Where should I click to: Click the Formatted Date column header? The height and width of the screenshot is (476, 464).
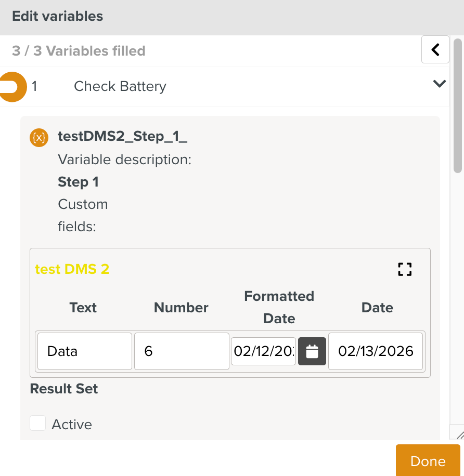tap(279, 307)
